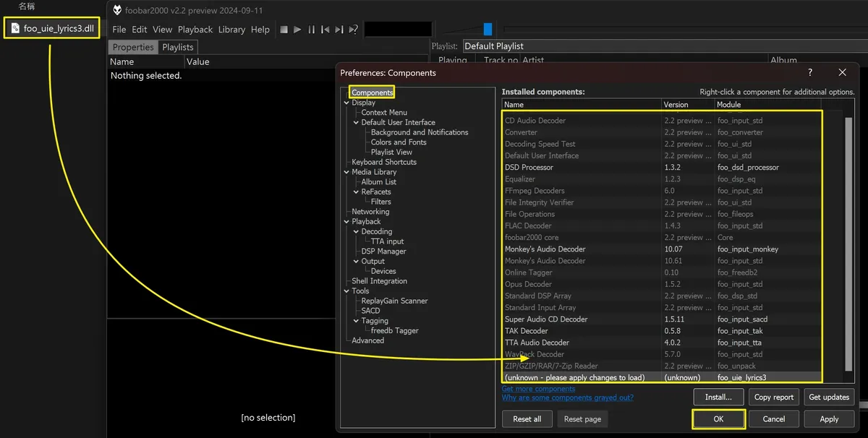Viewport: 868px width, 438px height.
Task: Select Album List preferences page
Action: (379, 182)
